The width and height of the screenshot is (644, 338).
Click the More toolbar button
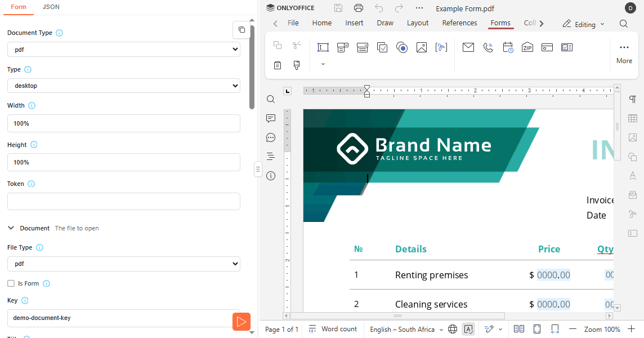point(624,53)
